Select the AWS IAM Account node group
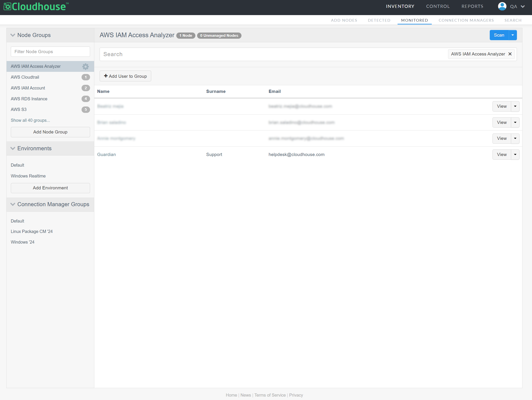The height and width of the screenshot is (400, 532). [28, 88]
